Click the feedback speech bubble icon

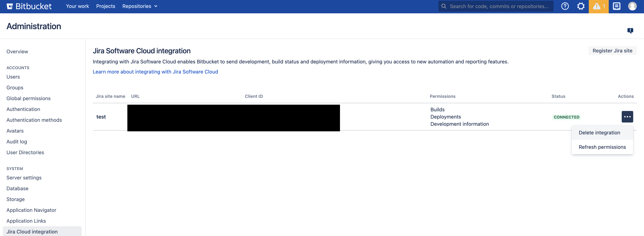[x=630, y=30]
